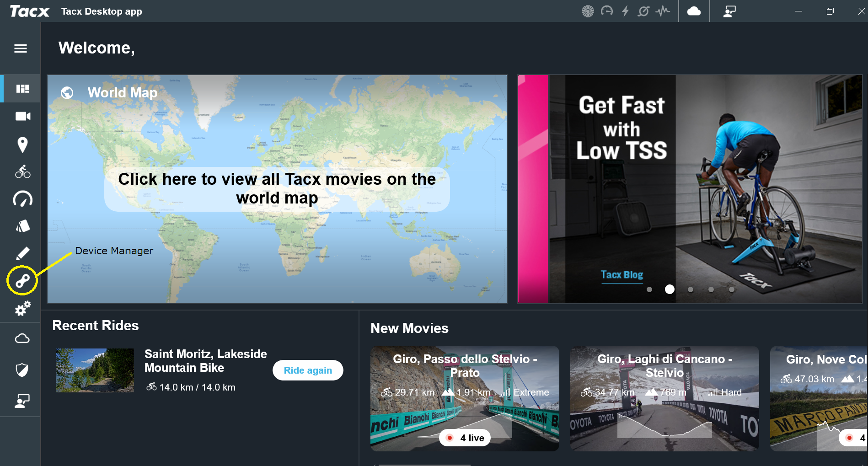Click the cadence sensor status icon
This screenshot has width=868, height=466.
pos(643,11)
